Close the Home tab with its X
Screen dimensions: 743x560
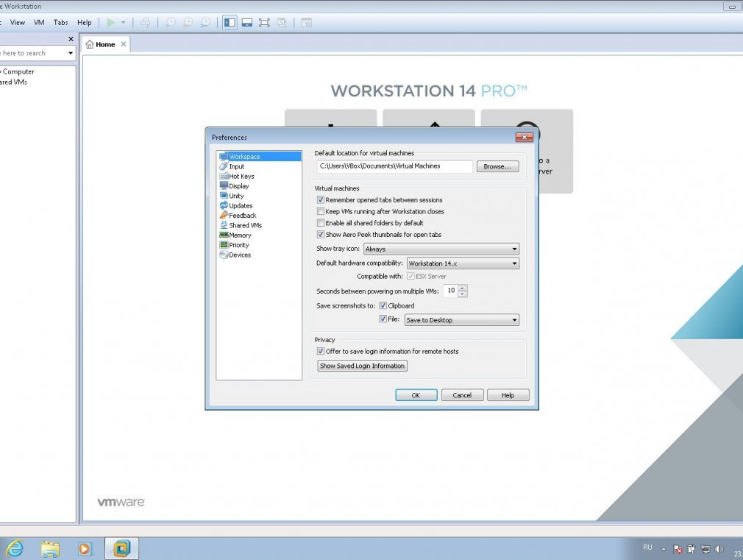123,43
